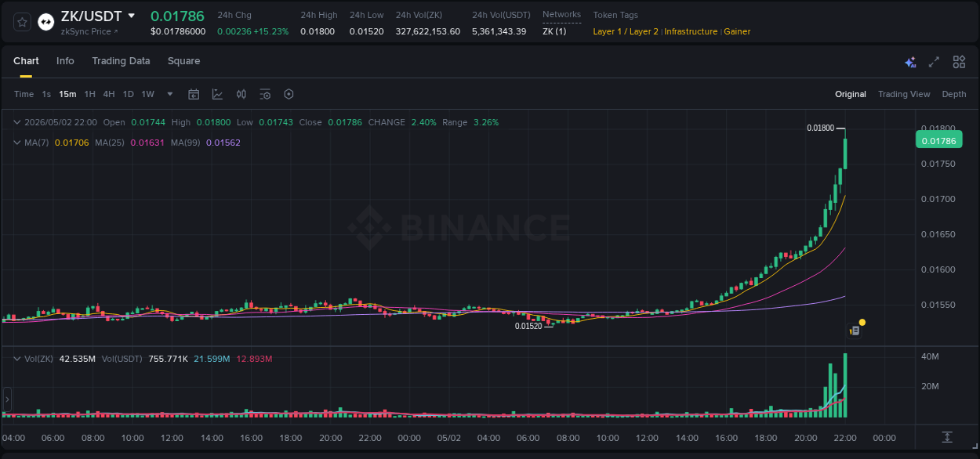Switch to the Depth chart
Image resolution: width=980 pixels, height=459 pixels.
[x=954, y=94]
